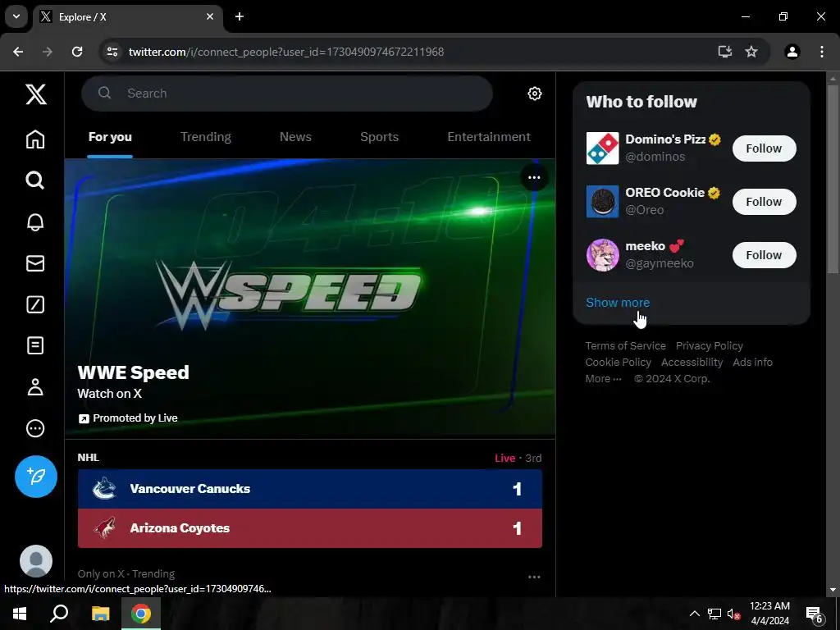Click the X logo in sidebar
The image size is (840, 630).
[x=36, y=94]
